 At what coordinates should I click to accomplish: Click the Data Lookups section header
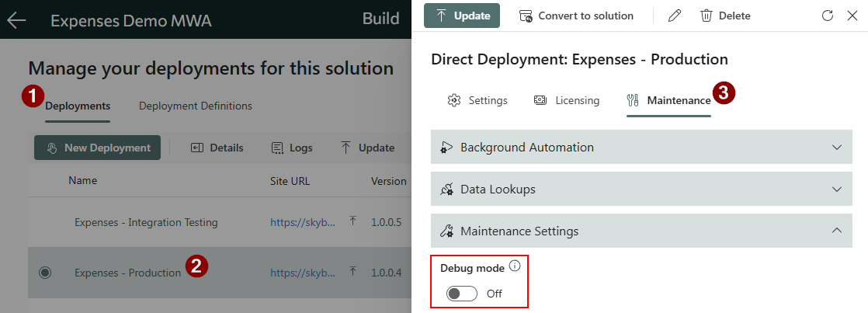641,189
